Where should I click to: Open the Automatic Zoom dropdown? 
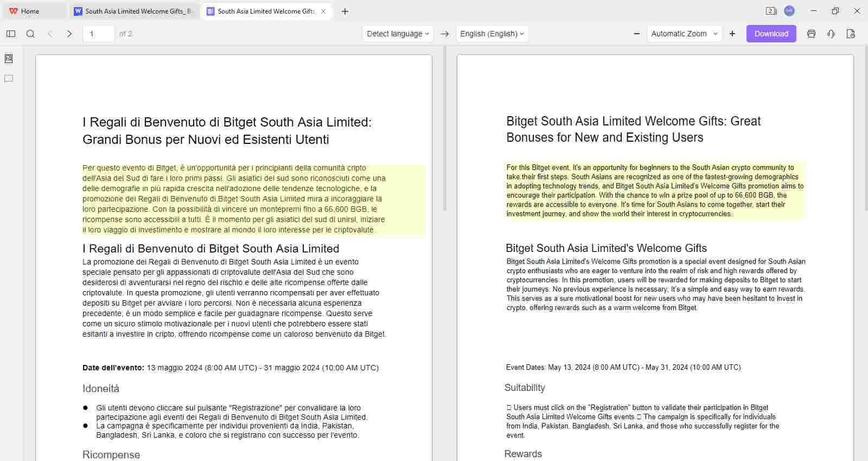tap(684, 34)
